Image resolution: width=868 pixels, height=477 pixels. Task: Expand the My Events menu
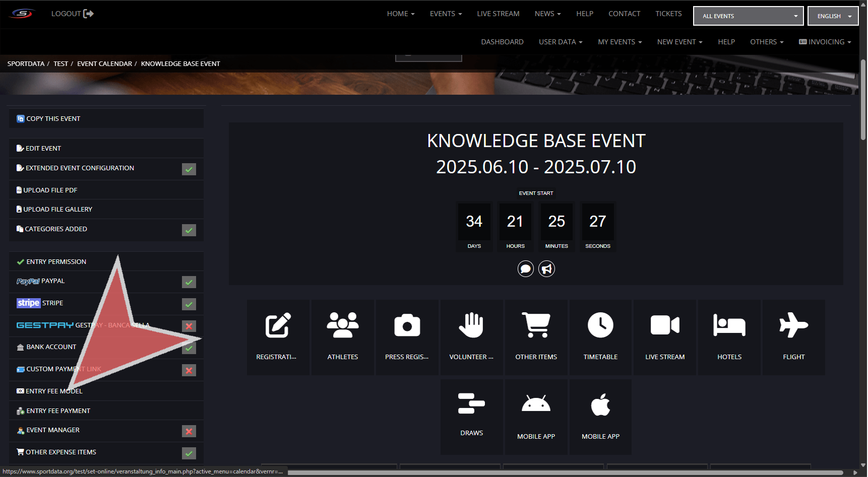(x=619, y=42)
